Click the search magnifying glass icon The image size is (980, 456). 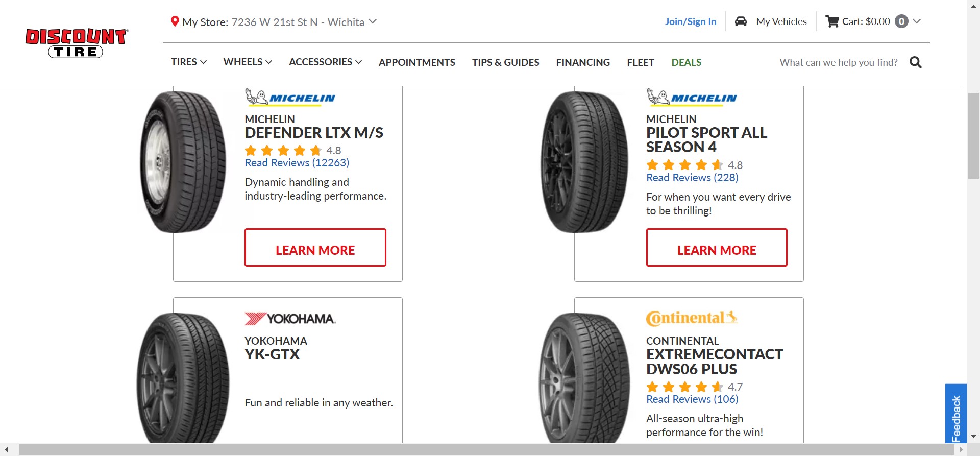916,62
